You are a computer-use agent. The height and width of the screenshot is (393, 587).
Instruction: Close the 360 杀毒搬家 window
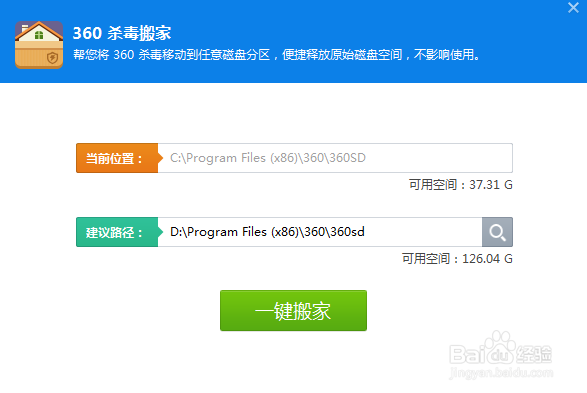[x=573, y=7]
